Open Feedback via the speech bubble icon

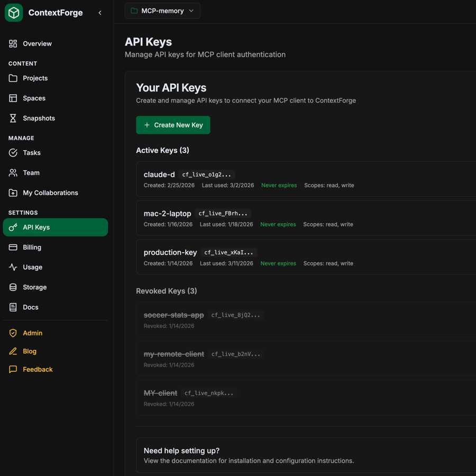[x=13, y=369]
